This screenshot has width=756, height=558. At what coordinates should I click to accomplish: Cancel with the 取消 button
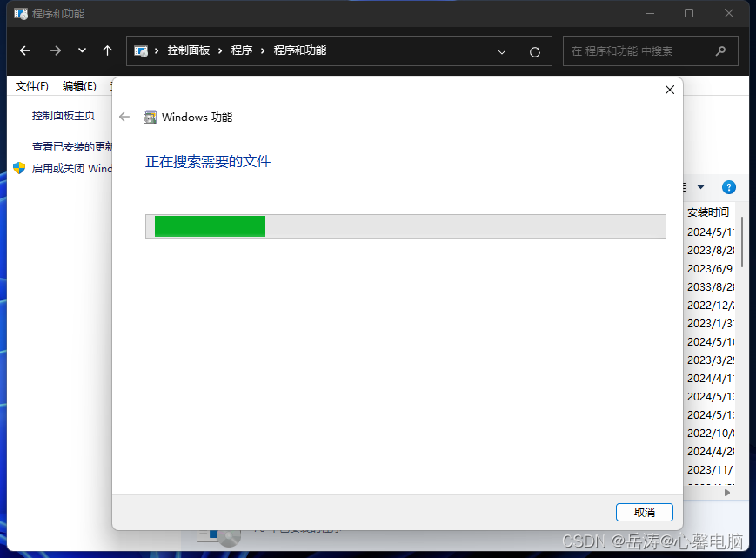click(x=644, y=512)
